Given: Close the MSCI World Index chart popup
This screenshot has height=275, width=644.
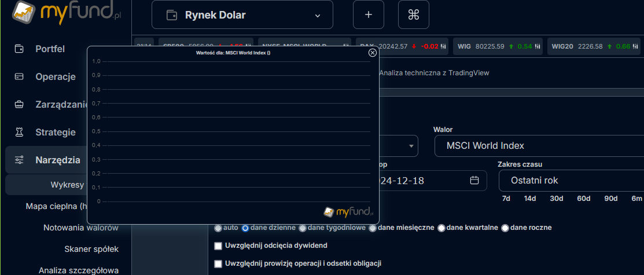Looking at the screenshot, I should click(373, 53).
